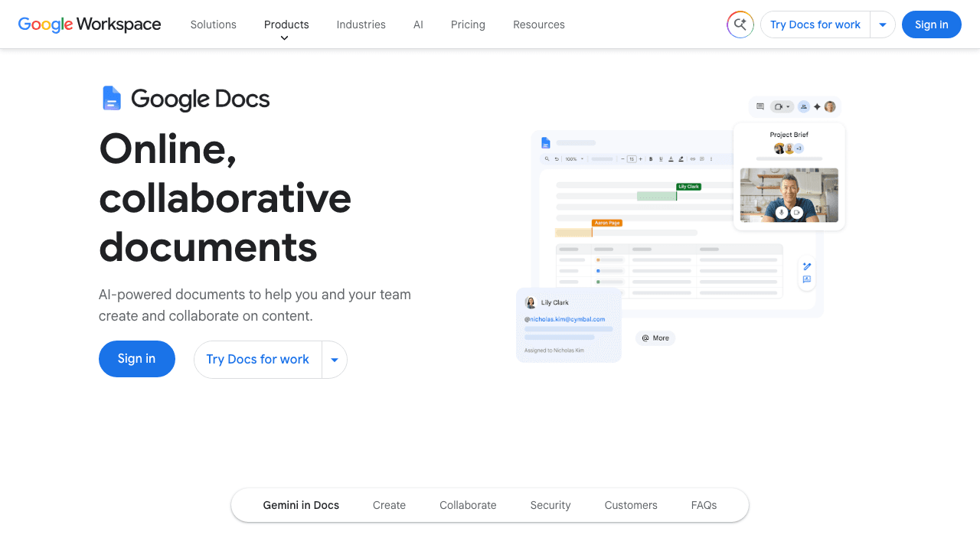This screenshot has width=980, height=551.
Task: Click Lily Clark's avatar in the comment card
Action: pyautogui.click(x=531, y=302)
